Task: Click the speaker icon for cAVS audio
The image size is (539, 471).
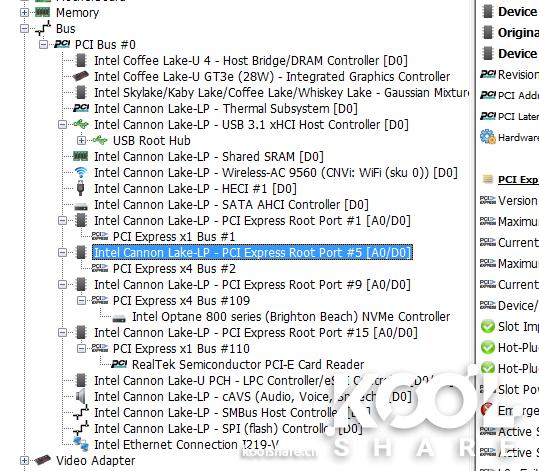Action: pyautogui.click(x=81, y=396)
